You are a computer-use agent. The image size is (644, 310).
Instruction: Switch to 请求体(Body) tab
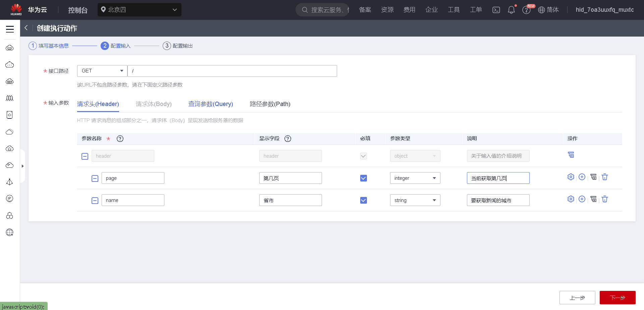pos(154,104)
